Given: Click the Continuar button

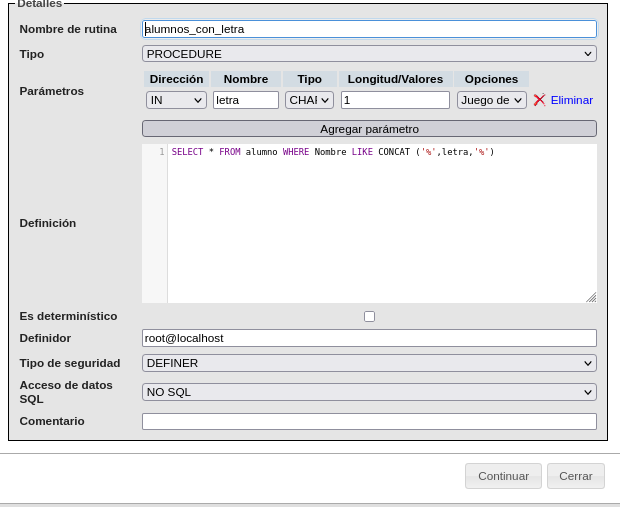Looking at the screenshot, I should pos(503,476).
